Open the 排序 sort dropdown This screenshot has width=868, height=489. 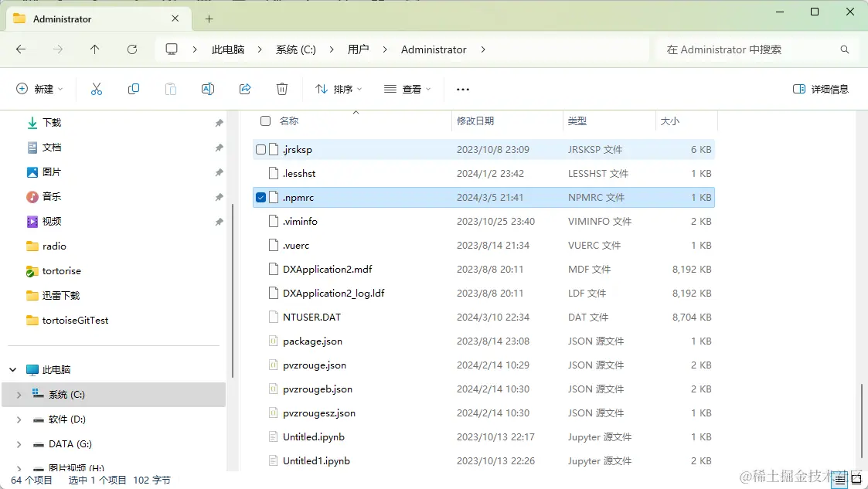tap(339, 89)
